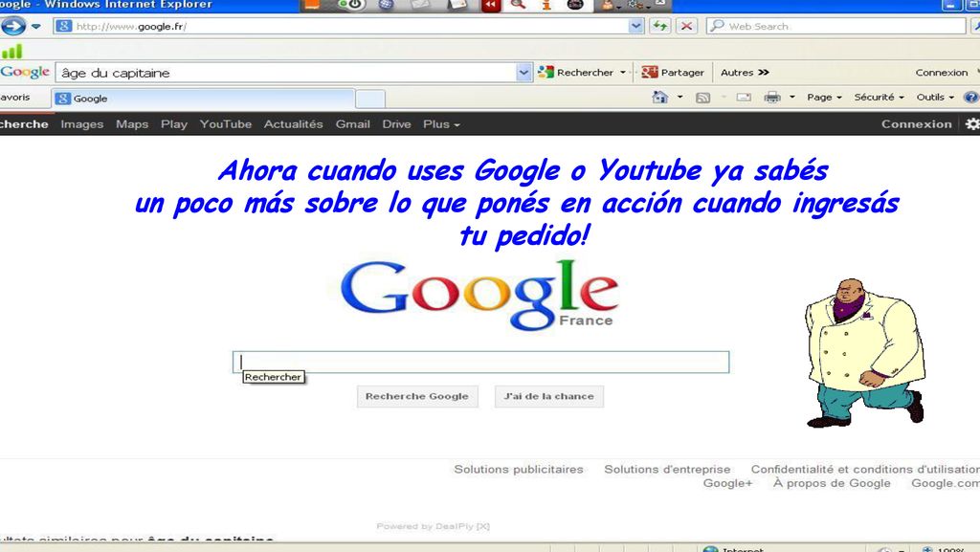Click the Google Toolbar logo
Viewport: 980px width, 552px height.
tap(25, 73)
